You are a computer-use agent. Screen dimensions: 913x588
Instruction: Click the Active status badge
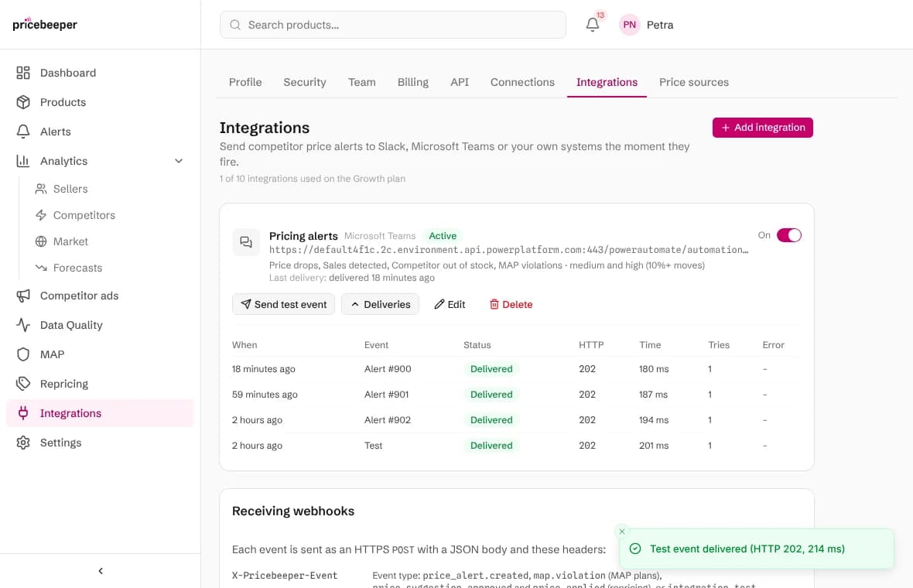point(443,236)
